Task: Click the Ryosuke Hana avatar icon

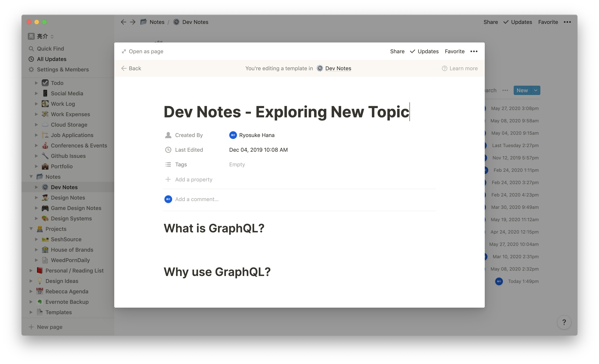Action: point(232,134)
